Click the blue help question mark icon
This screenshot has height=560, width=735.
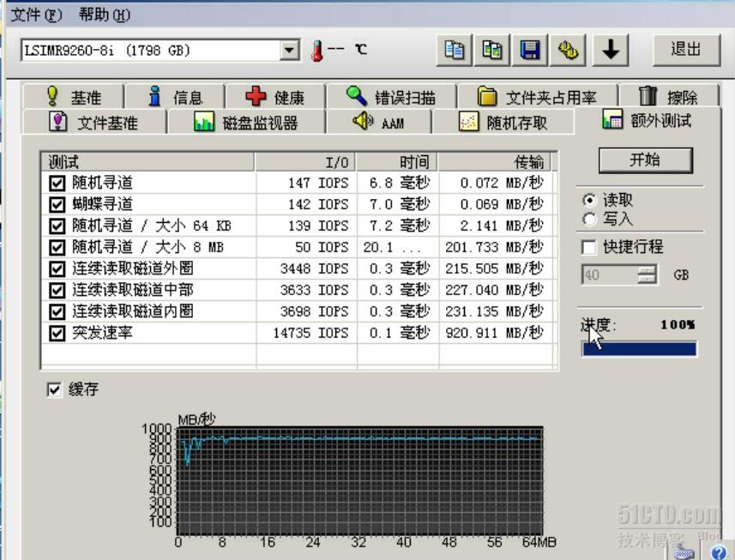(720, 552)
